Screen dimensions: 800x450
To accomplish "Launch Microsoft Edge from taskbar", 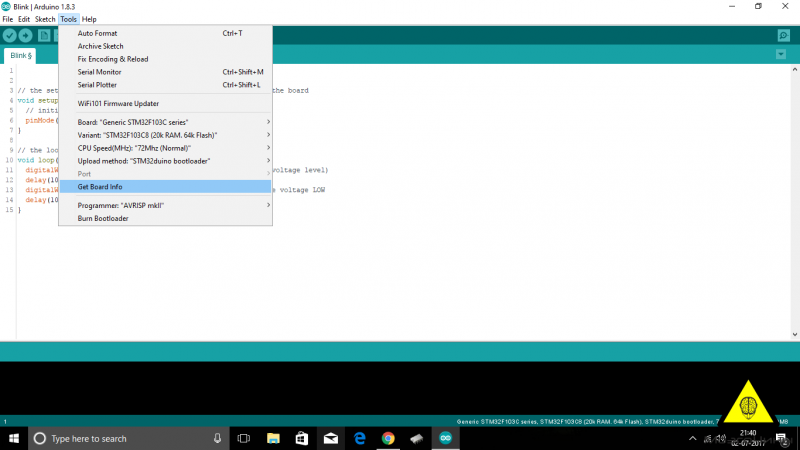I will (x=360, y=438).
